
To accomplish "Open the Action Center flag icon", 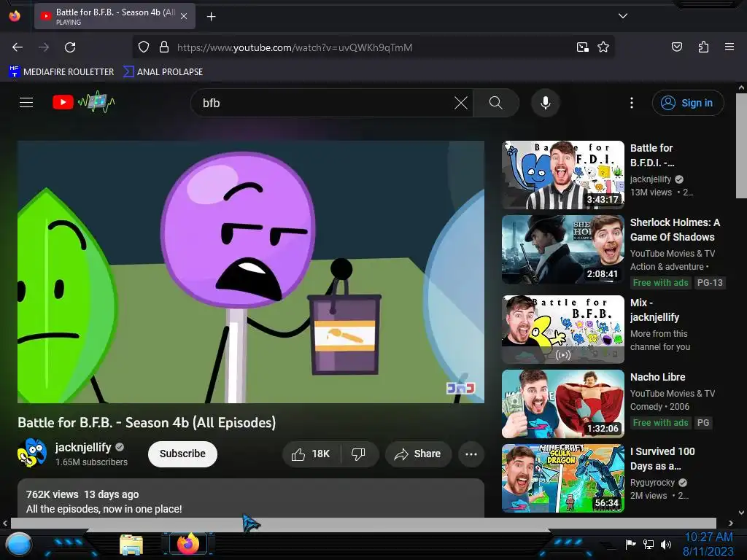I will click(x=630, y=544).
